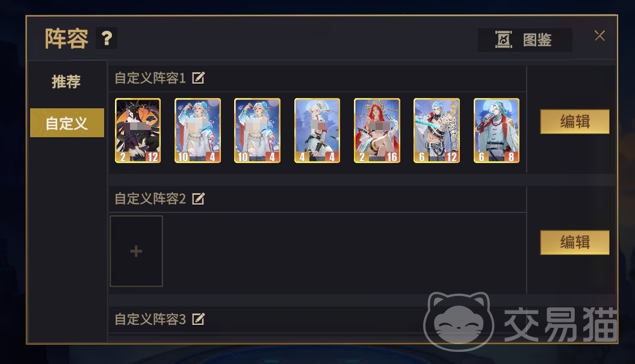Rename 自定义阵容3 with the pencil icon
This screenshot has width=635, height=364.
click(x=199, y=319)
